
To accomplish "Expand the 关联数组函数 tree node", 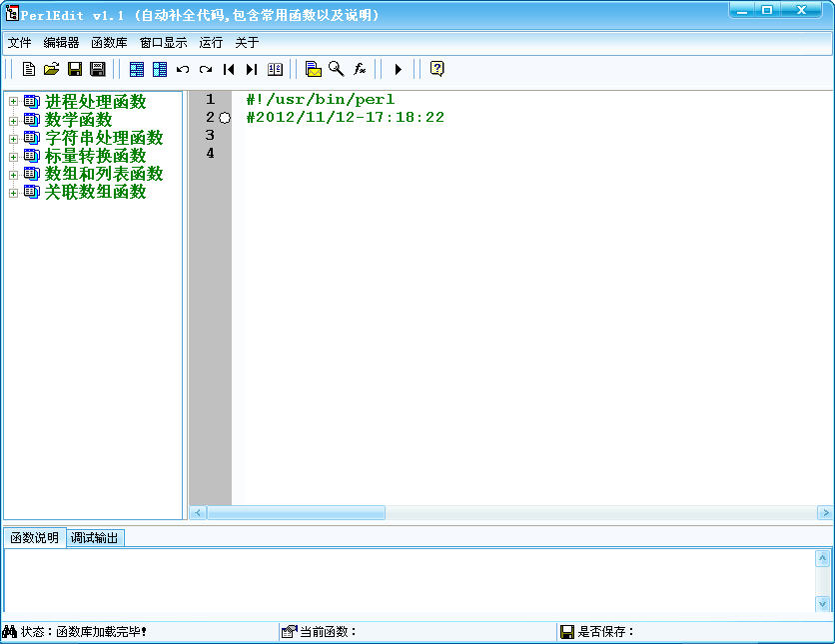I will [13, 193].
